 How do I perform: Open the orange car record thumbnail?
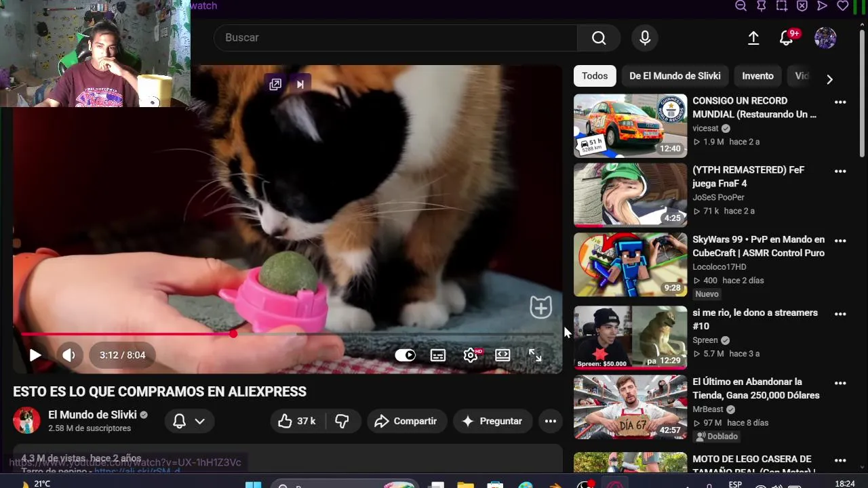pos(630,125)
